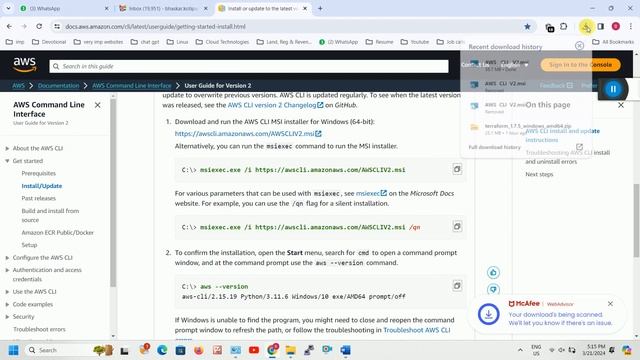Dismiss the McAfee WebAdvisor notification
The width and height of the screenshot is (640, 360).
pyautogui.click(x=610, y=304)
